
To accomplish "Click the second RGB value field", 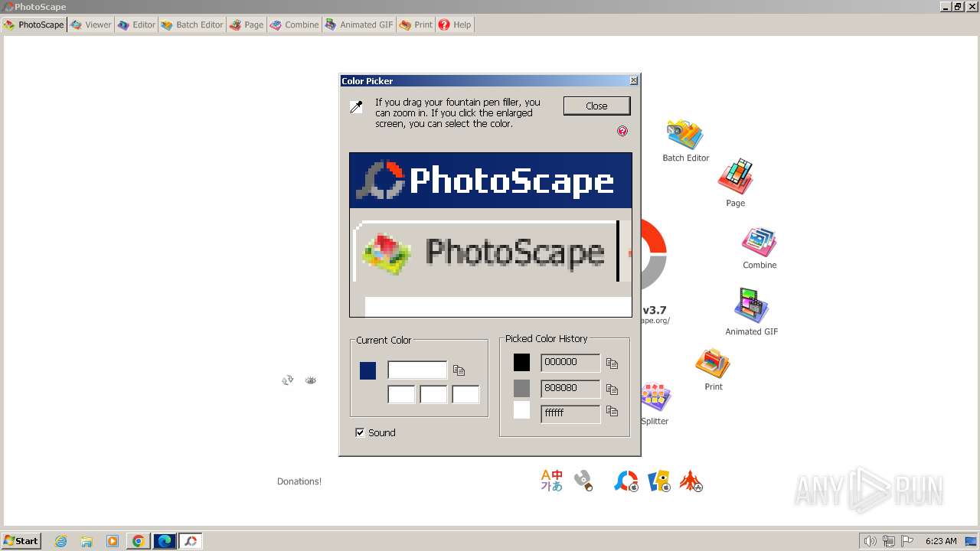I will point(433,395).
